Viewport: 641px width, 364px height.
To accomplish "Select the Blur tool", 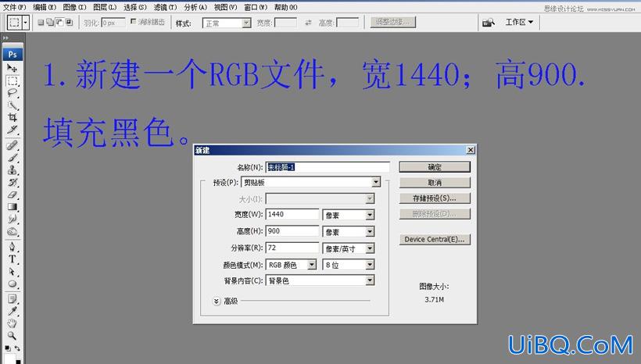I will pyautogui.click(x=13, y=219).
